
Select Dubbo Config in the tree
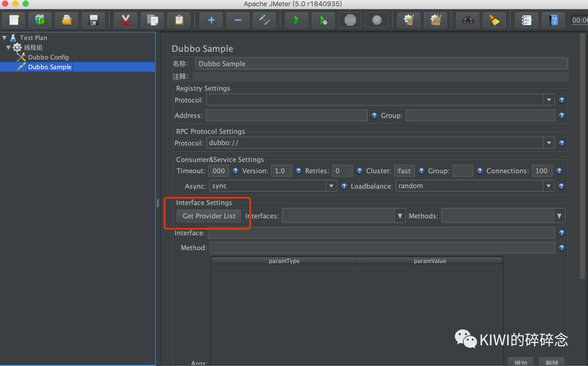(48, 57)
